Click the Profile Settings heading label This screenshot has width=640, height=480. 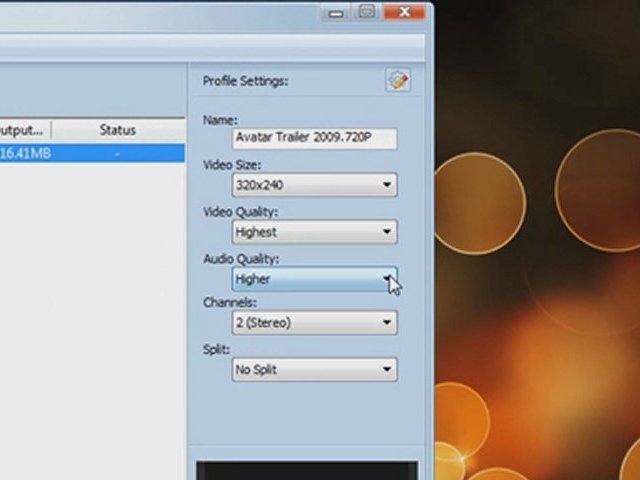pos(245,81)
